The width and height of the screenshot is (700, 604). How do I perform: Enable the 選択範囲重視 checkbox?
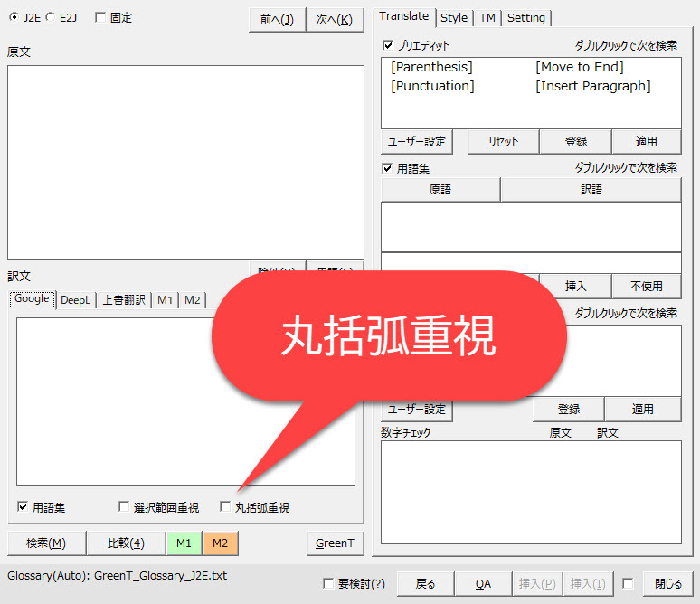tap(125, 508)
